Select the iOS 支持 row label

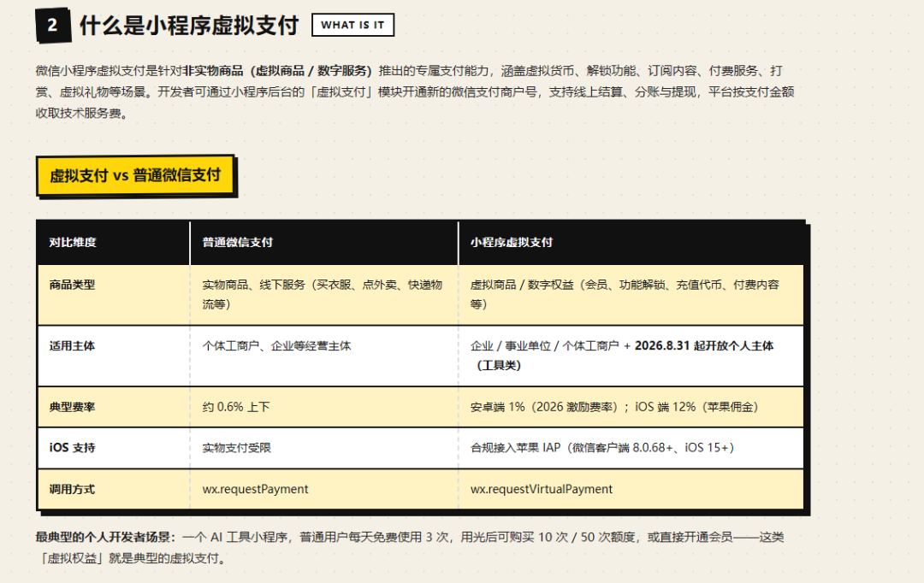72,448
